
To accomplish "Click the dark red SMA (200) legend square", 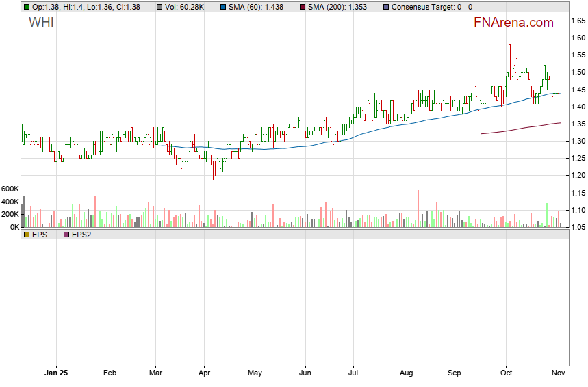I will [302, 7].
